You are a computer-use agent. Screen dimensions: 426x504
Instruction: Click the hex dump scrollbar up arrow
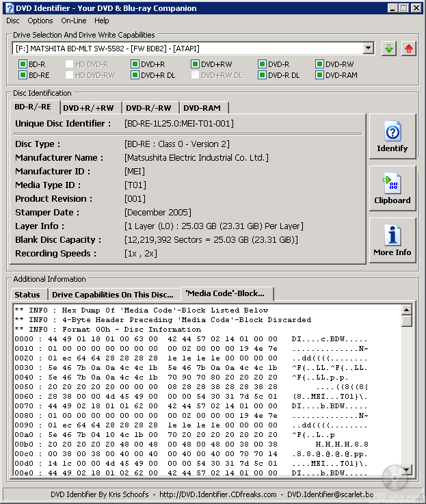[x=407, y=310]
